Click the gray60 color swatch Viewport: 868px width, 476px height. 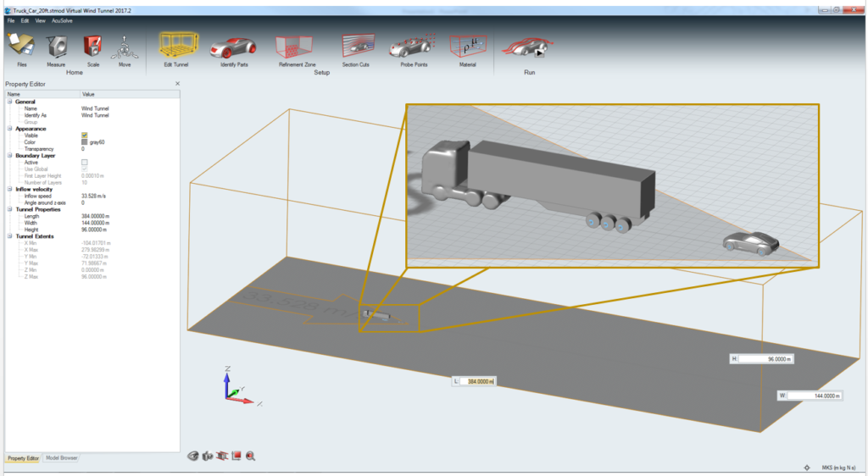point(85,142)
